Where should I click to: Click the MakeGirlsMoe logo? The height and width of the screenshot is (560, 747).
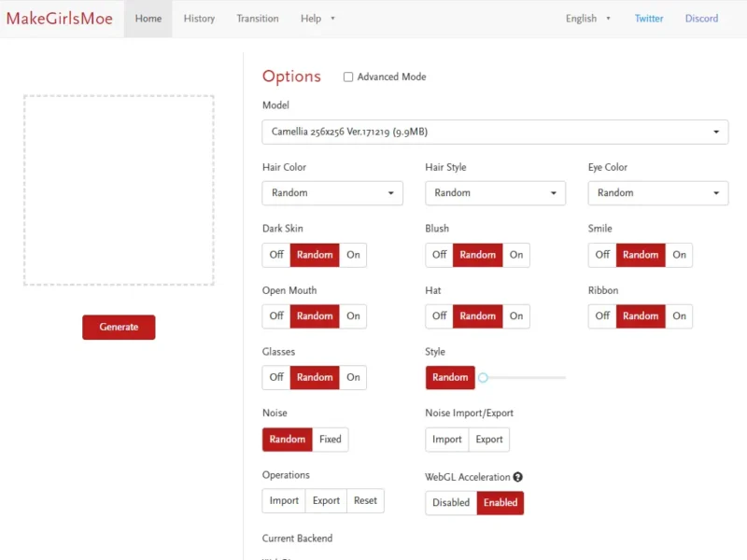[60, 19]
